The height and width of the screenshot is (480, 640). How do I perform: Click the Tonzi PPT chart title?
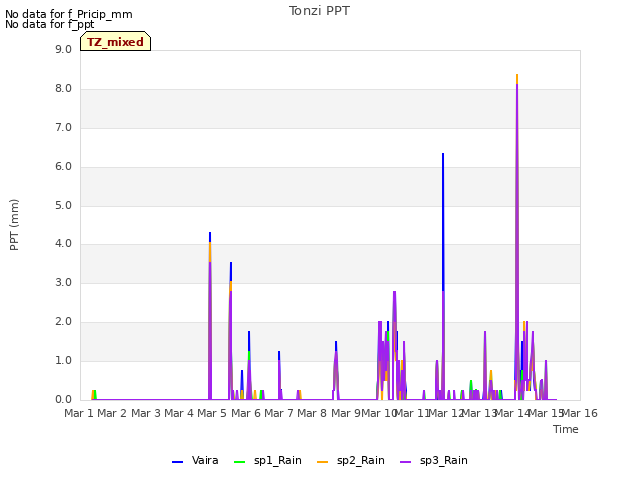[319, 11]
